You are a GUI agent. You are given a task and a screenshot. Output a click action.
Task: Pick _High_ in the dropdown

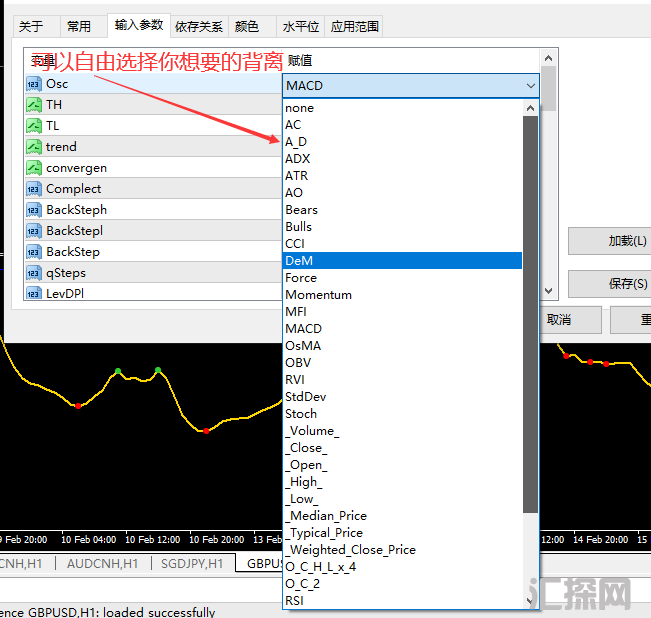[402, 482]
